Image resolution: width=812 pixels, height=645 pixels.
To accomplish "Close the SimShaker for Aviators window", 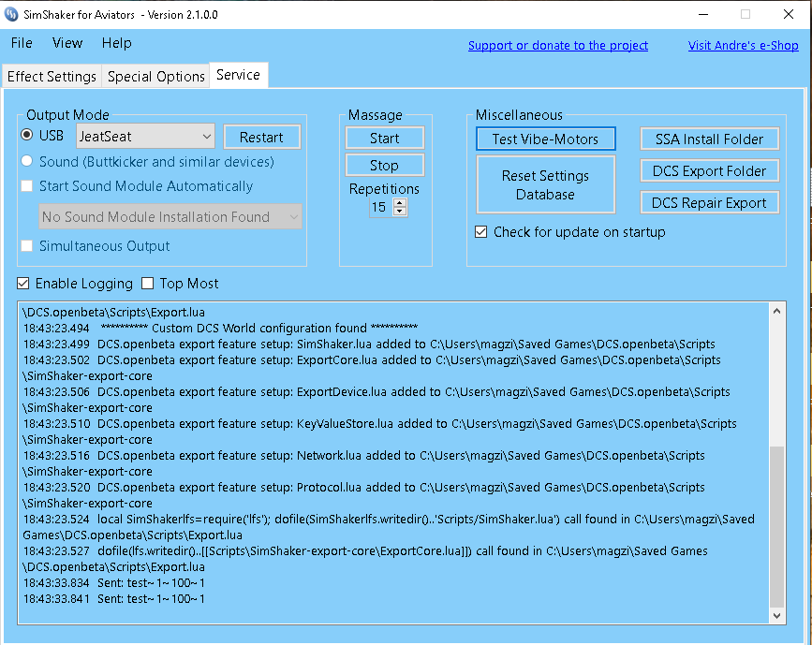I will 789,14.
